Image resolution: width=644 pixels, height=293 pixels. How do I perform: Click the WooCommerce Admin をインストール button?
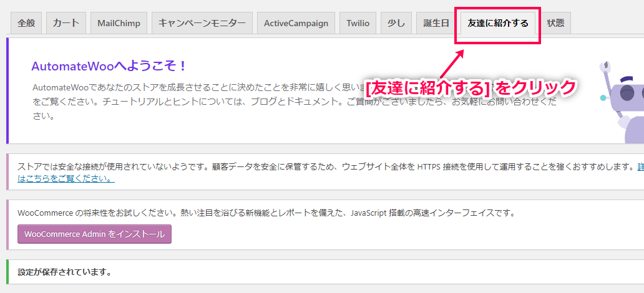pyautogui.click(x=94, y=234)
